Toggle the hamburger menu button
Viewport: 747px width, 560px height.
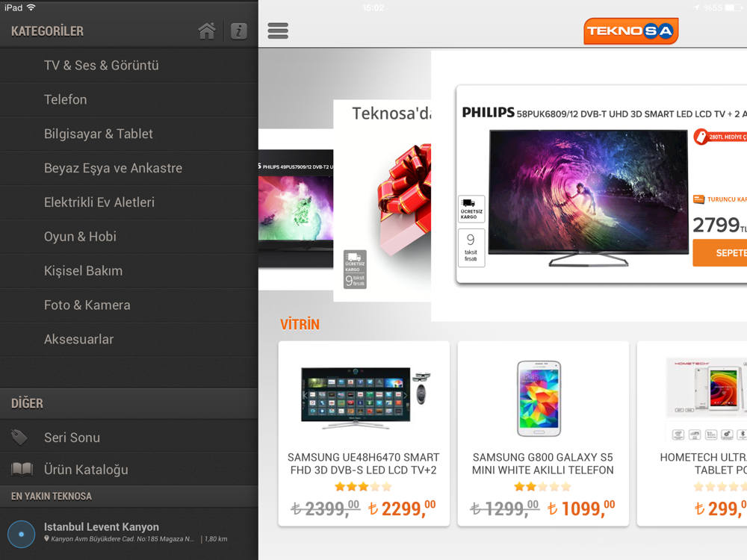click(278, 31)
